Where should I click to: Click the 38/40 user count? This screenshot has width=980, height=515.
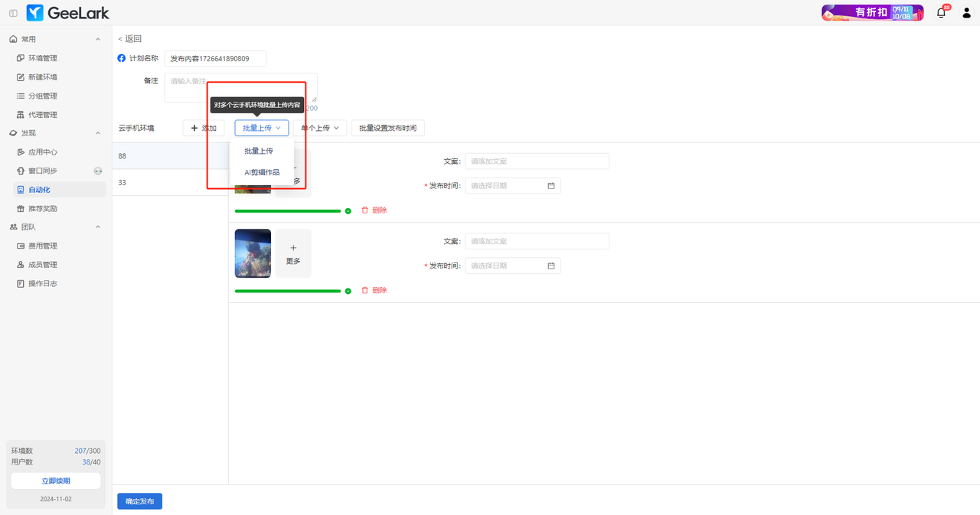click(91, 462)
